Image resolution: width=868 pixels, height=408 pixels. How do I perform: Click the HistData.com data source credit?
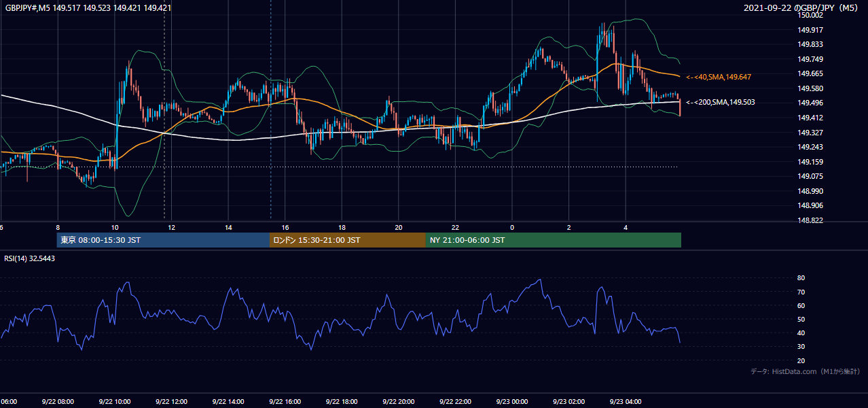click(806, 371)
